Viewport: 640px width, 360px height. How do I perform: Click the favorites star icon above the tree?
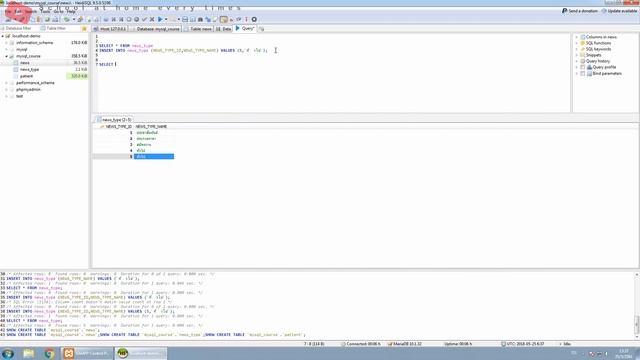click(x=84, y=29)
